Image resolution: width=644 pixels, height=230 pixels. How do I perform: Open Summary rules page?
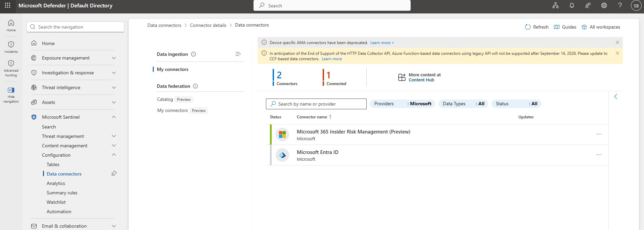(x=62, y=193)
